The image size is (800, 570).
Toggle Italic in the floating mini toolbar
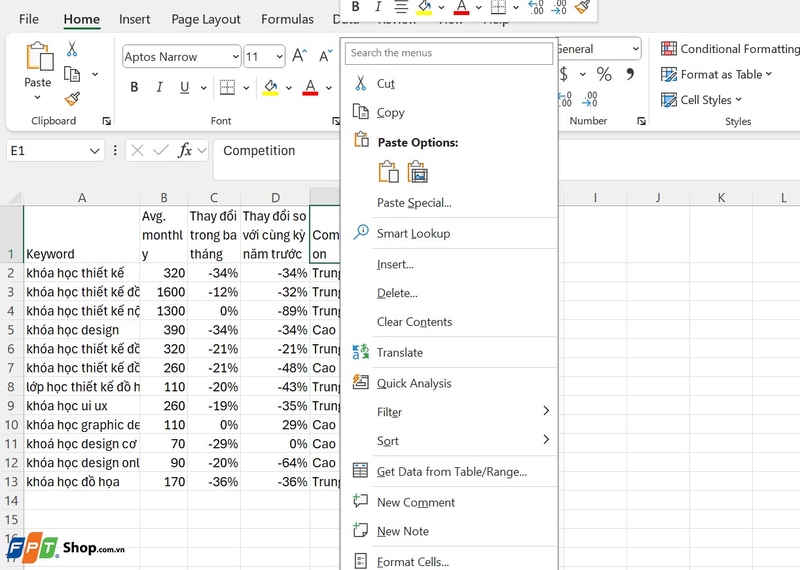[378, 7]
